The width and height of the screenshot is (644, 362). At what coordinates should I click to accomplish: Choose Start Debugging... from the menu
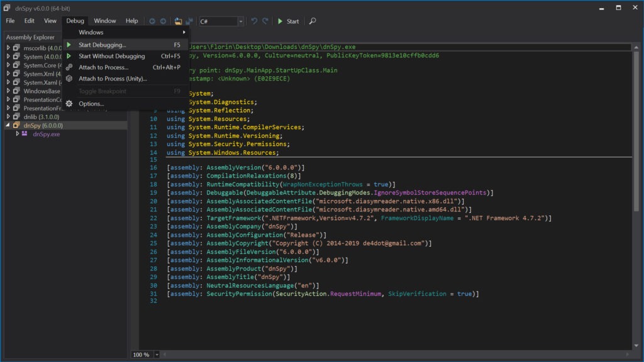pyautogui.click(x=126, y=45)
